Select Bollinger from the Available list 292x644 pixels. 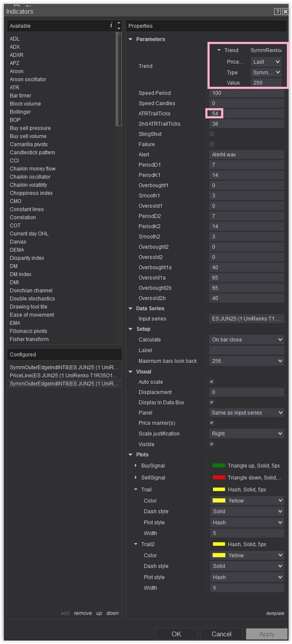pyautogui.click(x=20, y=112)
